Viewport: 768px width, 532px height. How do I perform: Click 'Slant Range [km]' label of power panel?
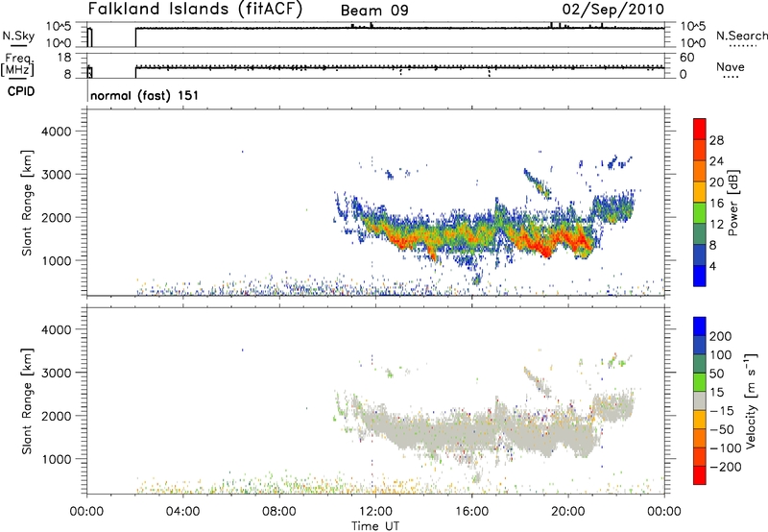tap(27, 203)
